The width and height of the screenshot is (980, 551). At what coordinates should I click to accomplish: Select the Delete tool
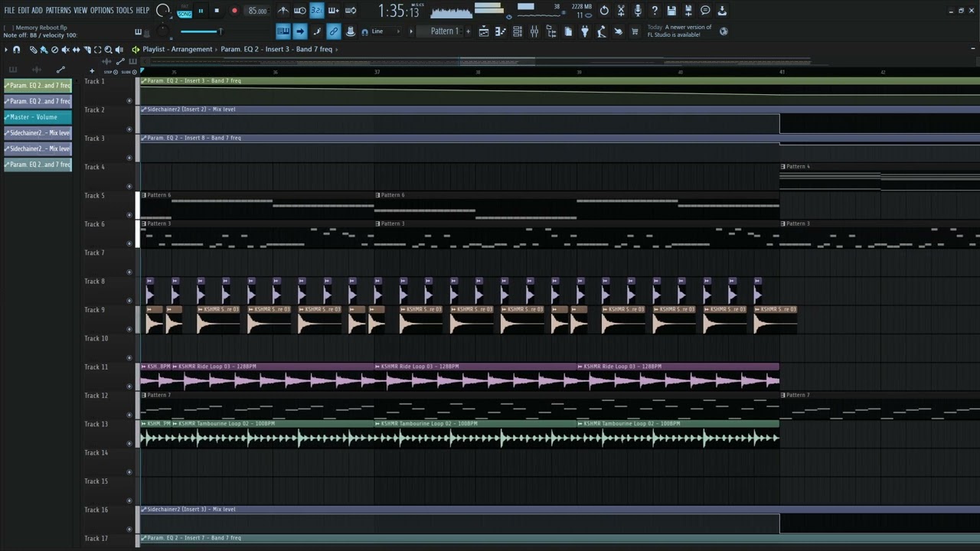54,50
